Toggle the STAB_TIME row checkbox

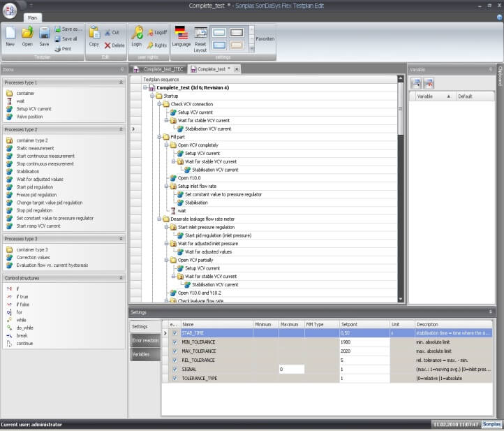175,333
